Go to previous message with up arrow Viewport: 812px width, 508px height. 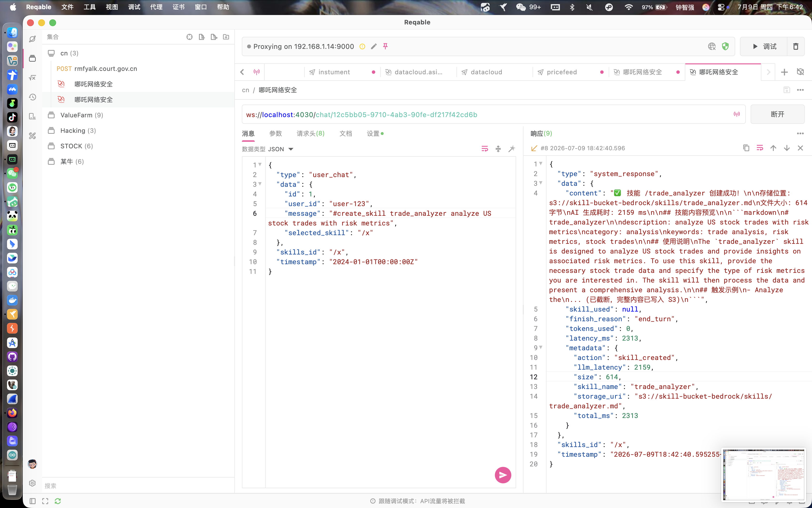(x=773, y=148)
